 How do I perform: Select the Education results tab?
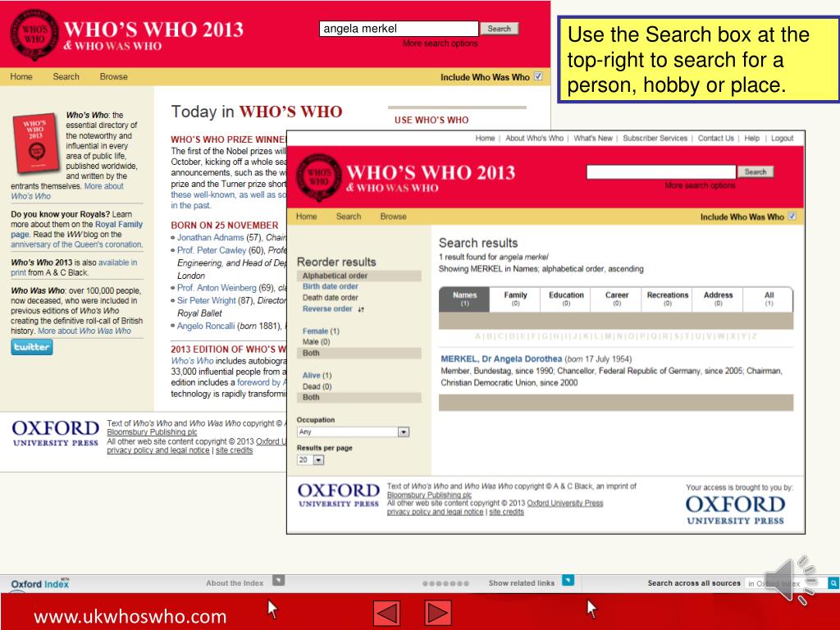click(x=566, y=299)
